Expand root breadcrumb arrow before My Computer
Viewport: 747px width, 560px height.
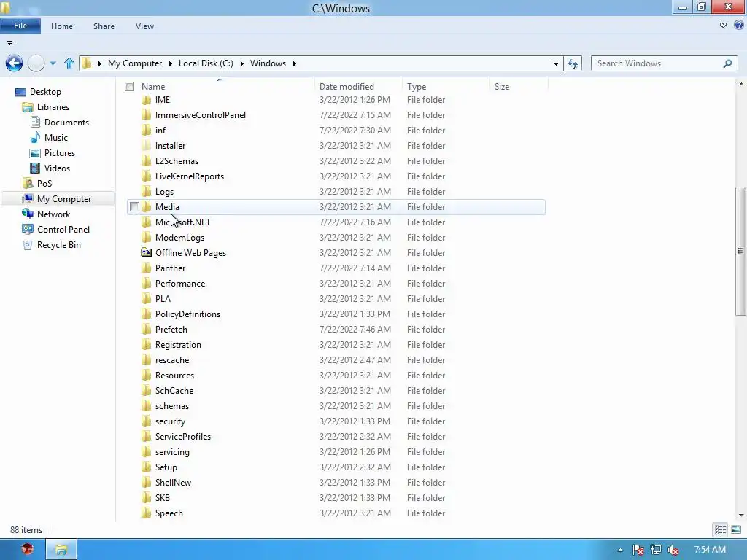(x=99, y=63)
